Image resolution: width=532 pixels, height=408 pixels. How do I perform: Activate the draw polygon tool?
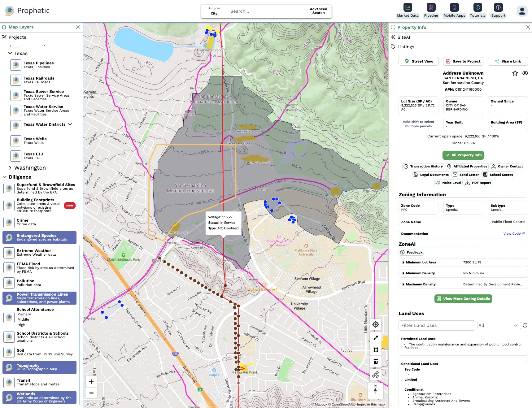[376, 350]
